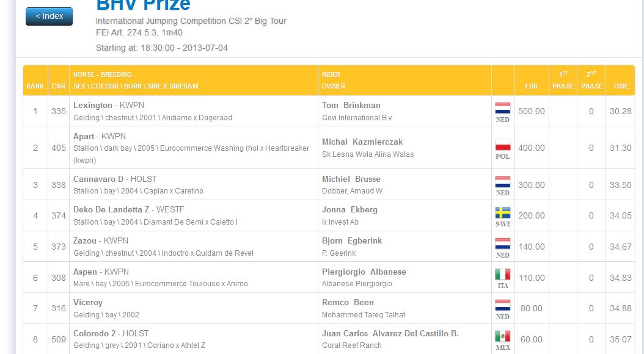Viewport: 644px width, 354px height.
Task: Click the BHV Prize title heading
Action: (143, 5)
